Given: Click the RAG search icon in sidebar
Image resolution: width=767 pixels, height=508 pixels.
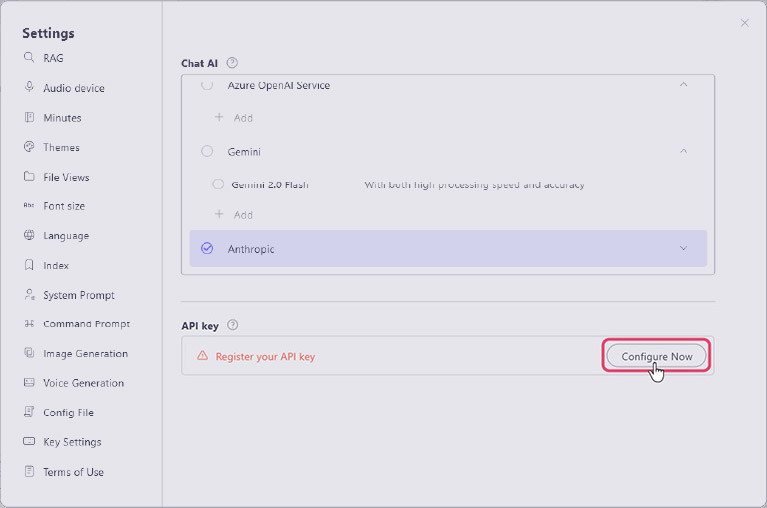Looking at the screenshot, I should point(29,58).
